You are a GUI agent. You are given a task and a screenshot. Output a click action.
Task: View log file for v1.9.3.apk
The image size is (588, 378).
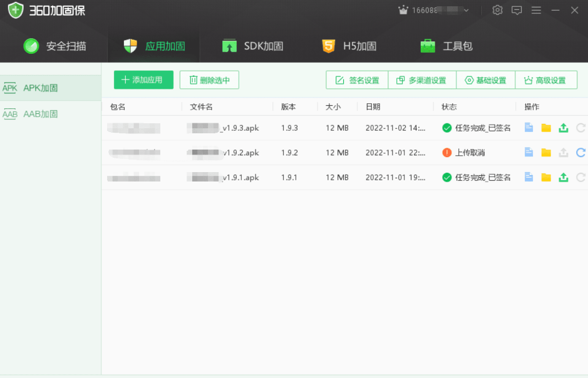point(529,128)
